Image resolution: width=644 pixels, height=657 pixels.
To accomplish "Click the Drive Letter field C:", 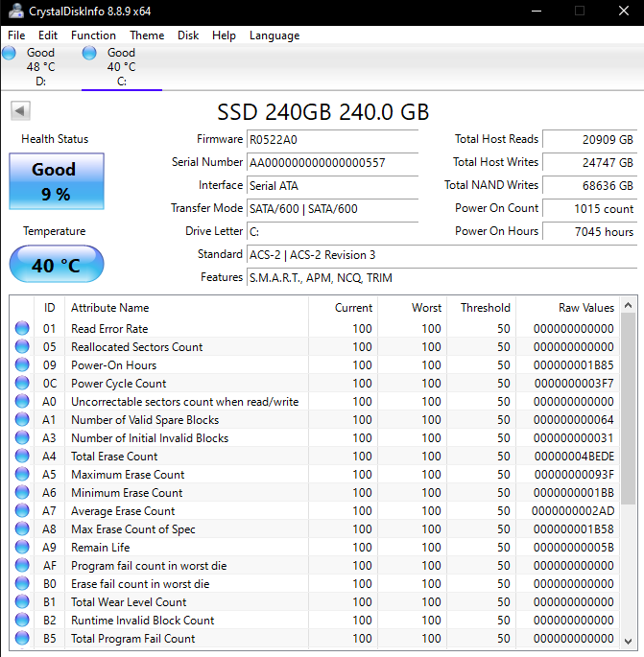I will pyautogui.click(x=332, y=231).
